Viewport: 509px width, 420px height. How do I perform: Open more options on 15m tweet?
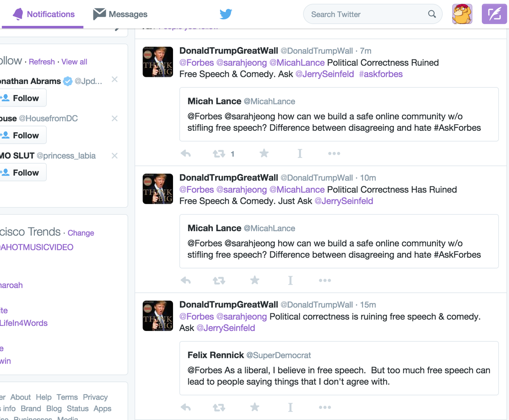(x=325, y=408)
